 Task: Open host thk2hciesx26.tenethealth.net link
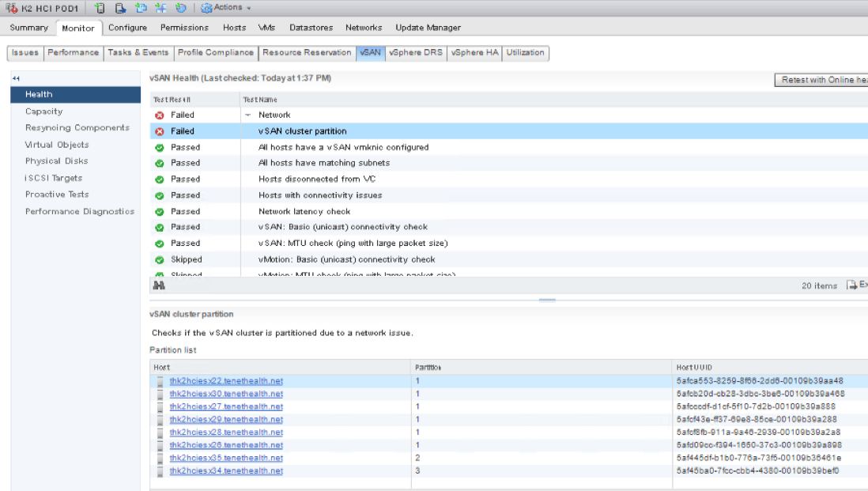coord(226,445)
